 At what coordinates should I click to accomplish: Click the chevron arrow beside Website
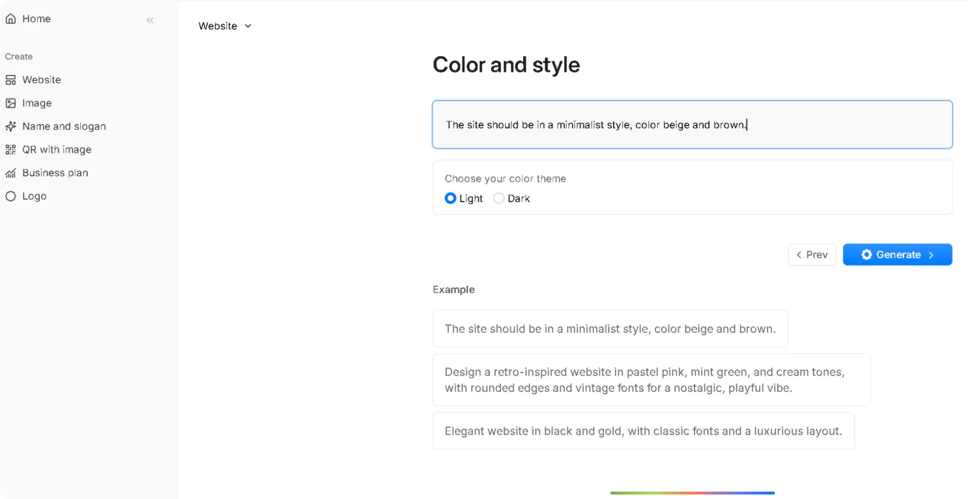[x=248, y=26]
